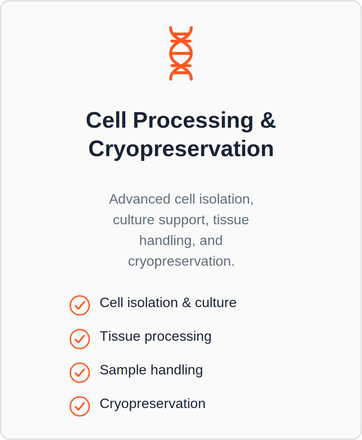Click the 'handling, and' description line
The image size is (362, 440).
pyautogui.click(x=181, y=241)
